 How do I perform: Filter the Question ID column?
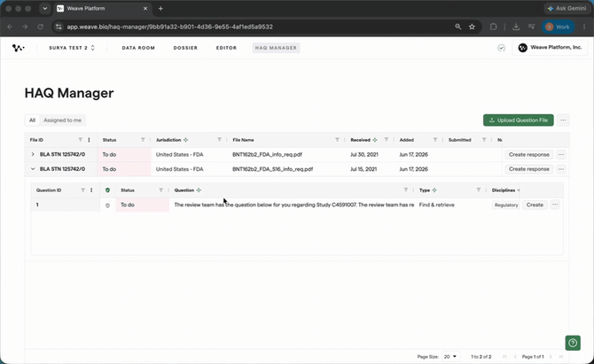82,190
